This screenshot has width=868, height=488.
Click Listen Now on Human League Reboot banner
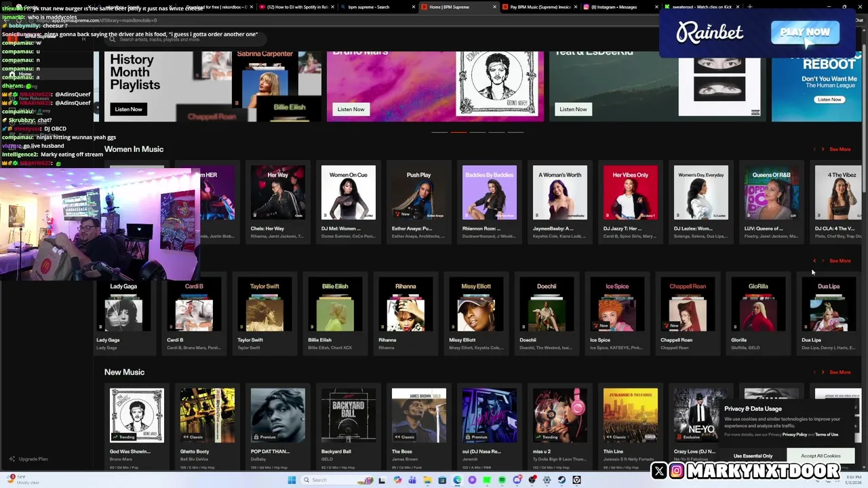pos(829,100)
